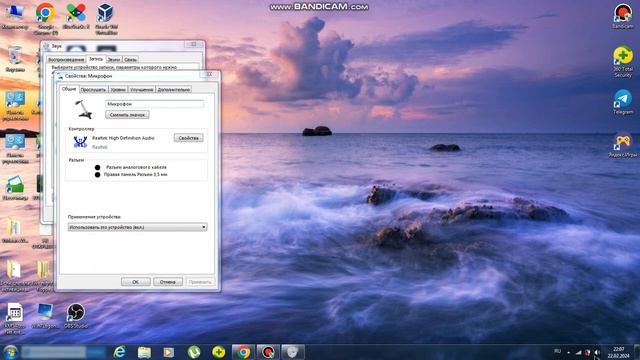Open the OBS Studio desktop shortcut
This screenshot has height=360, width=640.
(x=76, y=316)
